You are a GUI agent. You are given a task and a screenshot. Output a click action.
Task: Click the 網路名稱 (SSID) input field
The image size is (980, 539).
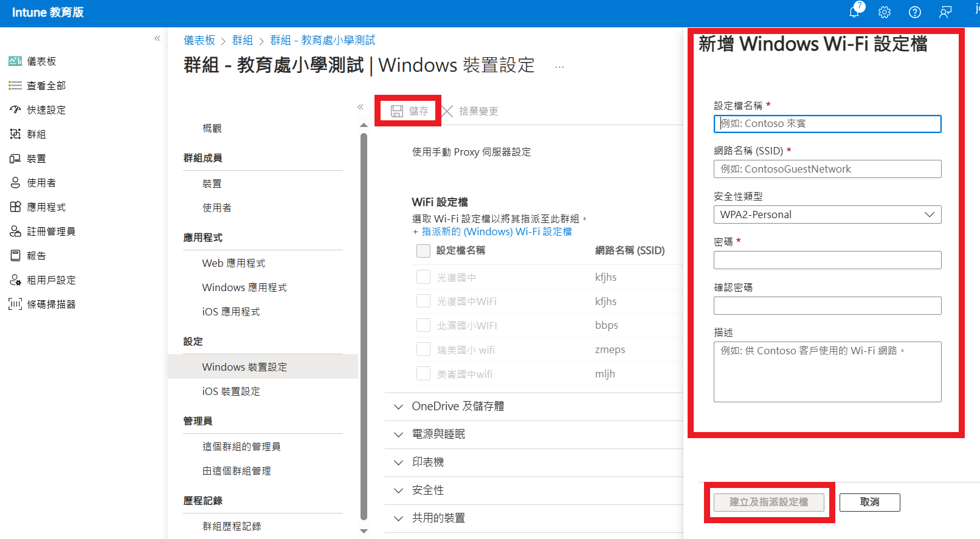tap(827, 169)
